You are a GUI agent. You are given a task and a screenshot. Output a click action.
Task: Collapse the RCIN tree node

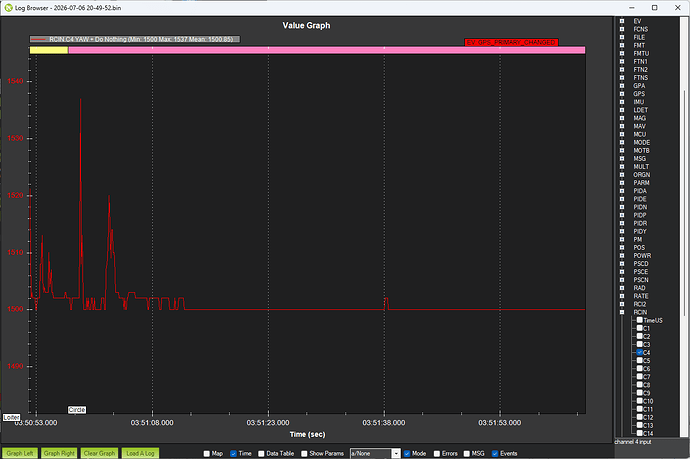(622, 312)
